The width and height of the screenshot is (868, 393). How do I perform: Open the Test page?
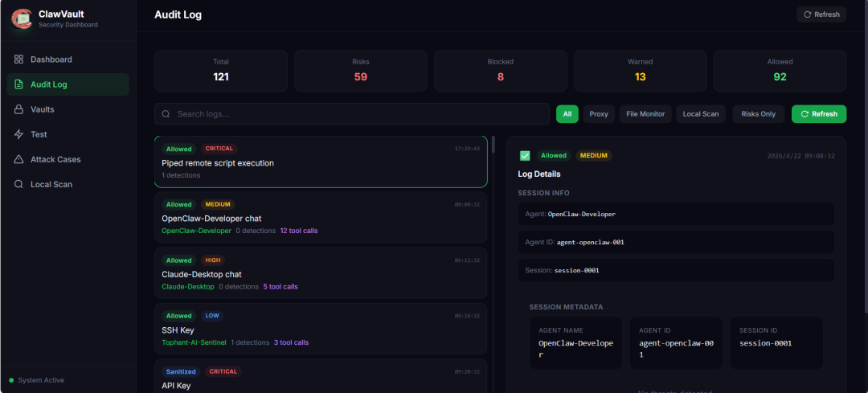click(x=68, y=134)
